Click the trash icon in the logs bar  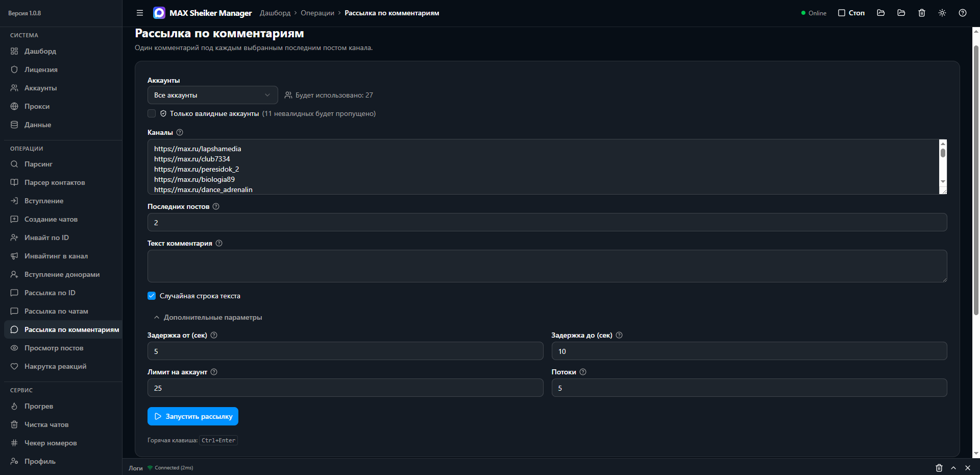click(x=939, y=468)
